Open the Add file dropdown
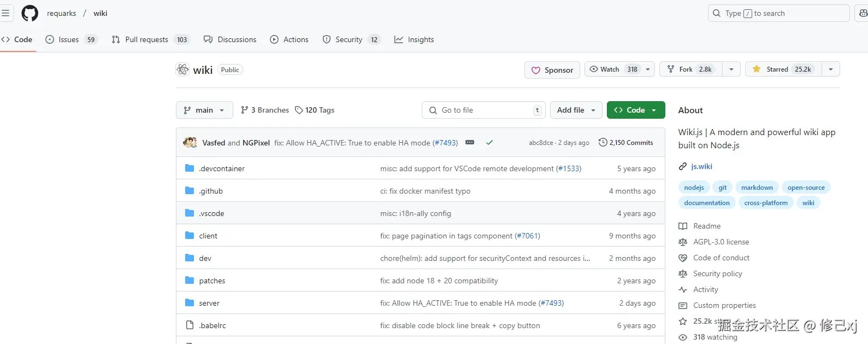 tap(576, 110)
